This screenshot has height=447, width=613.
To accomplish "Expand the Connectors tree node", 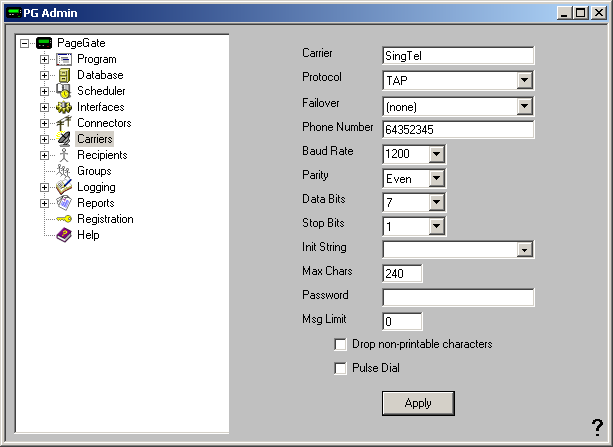I will (44, 123).
